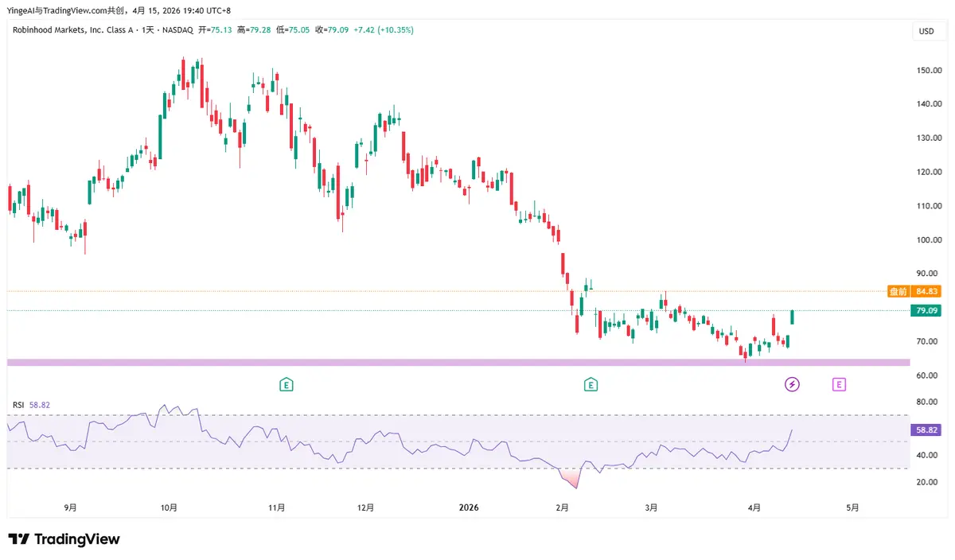Click the RSI 40.00 scale label
The height and width of the screenshot is (560, 955).
coord(927,455)
